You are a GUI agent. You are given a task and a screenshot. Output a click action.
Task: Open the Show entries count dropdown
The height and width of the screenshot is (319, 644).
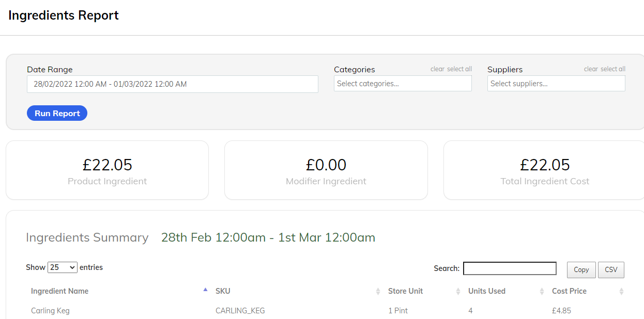coord(62,267)
